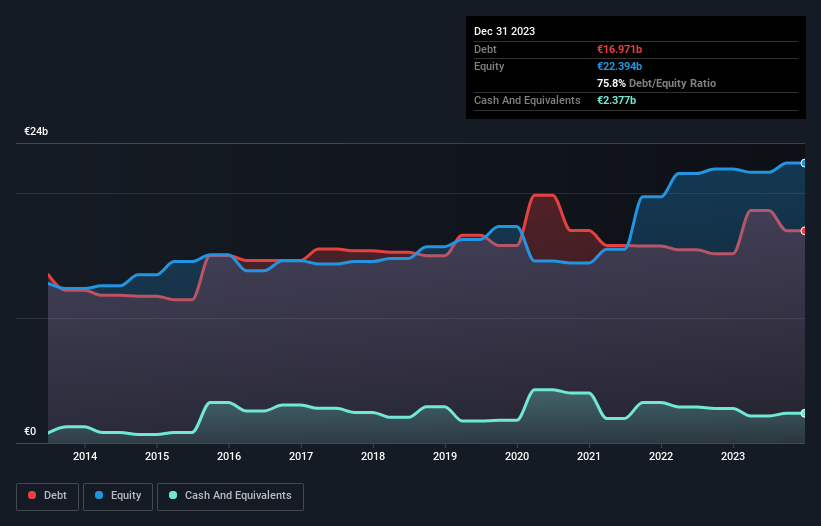
Task: Click the red Debt legend dot
Action: [x=32, y=495]
